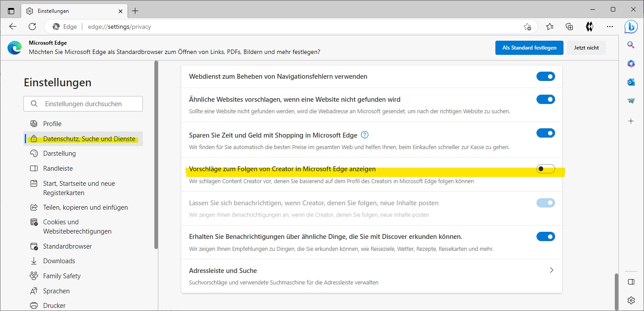Click the help icon next to Shopping setting

(x=365, y=135)
